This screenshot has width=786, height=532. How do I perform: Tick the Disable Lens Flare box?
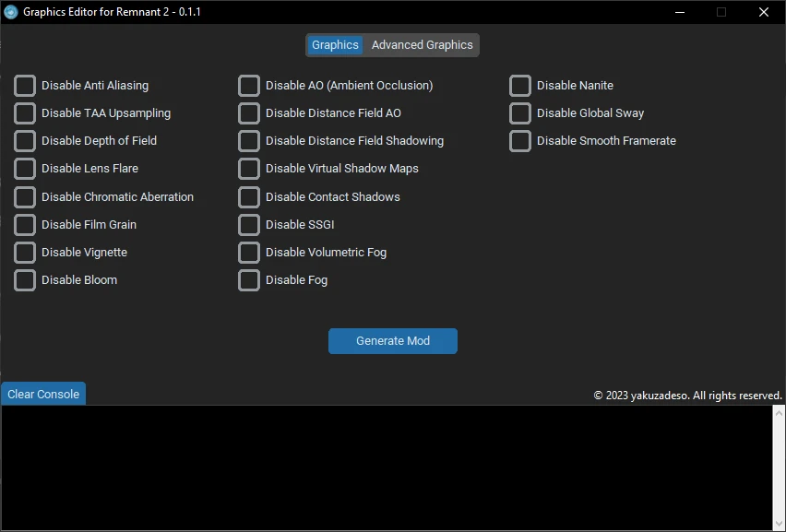pyautogui.click(x=25, y=169)
